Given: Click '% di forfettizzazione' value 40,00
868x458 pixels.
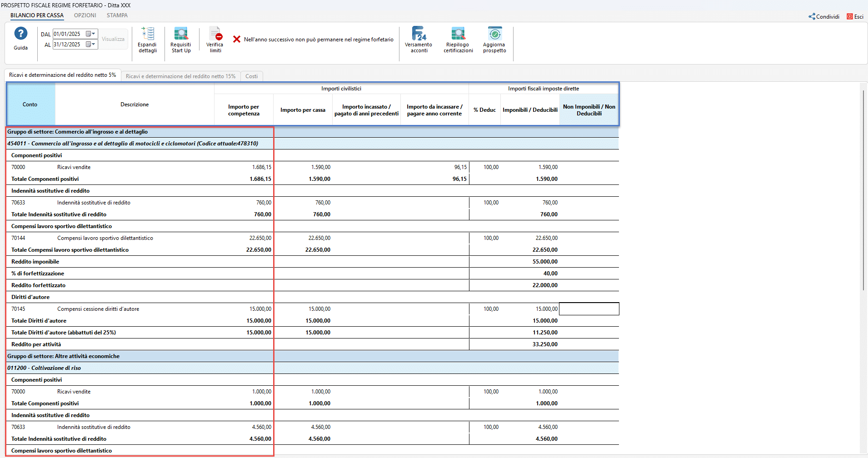Looking at the screenshot, I should [550, 274].
